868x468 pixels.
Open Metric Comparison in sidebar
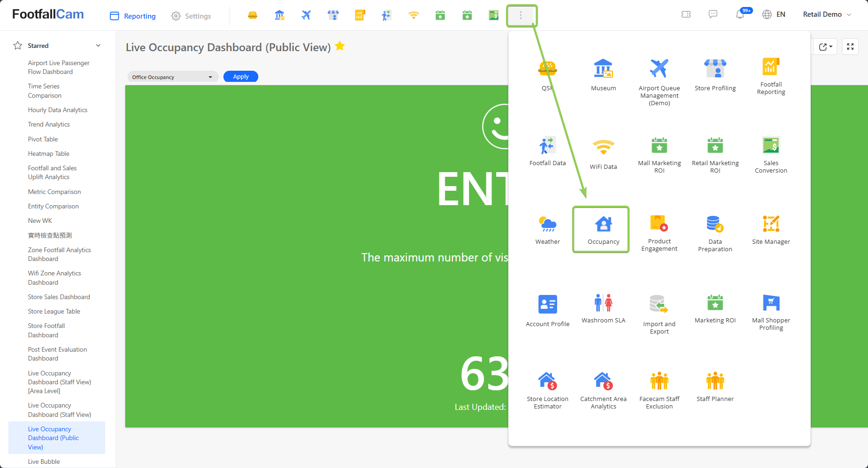(x=54, y=192)
